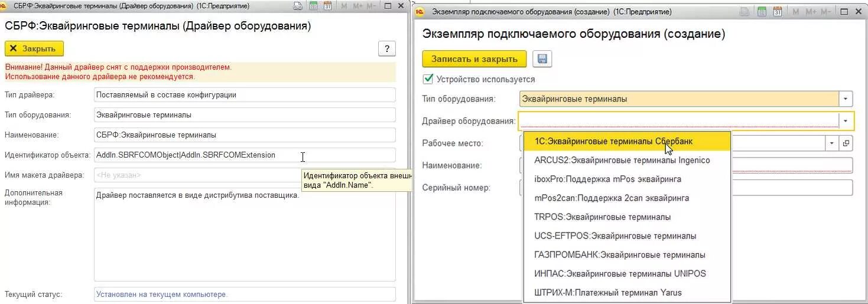The width and height of the screenshot is (868, 304).
Task: Click Идентификатор объекта field
Action: [245, 155]
